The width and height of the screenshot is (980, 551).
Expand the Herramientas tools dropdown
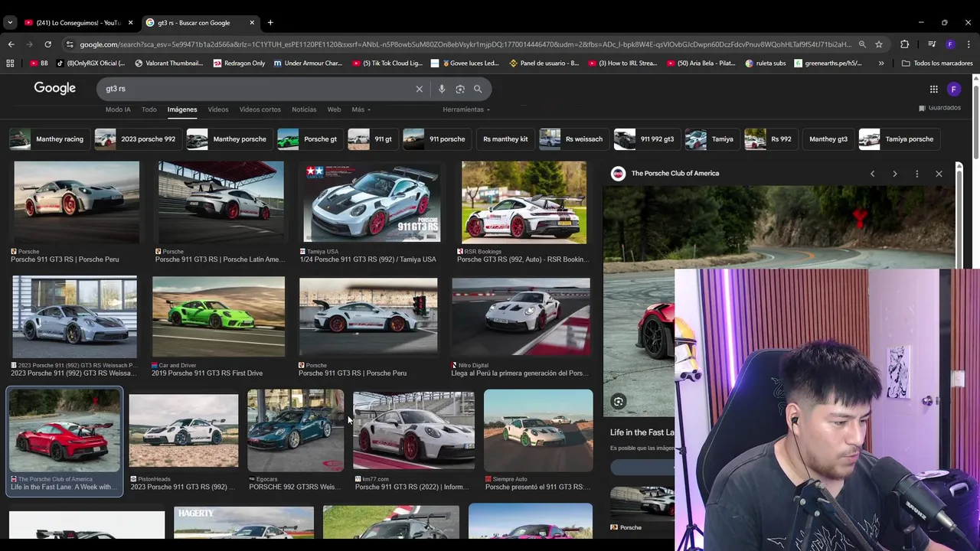(466, 109)
